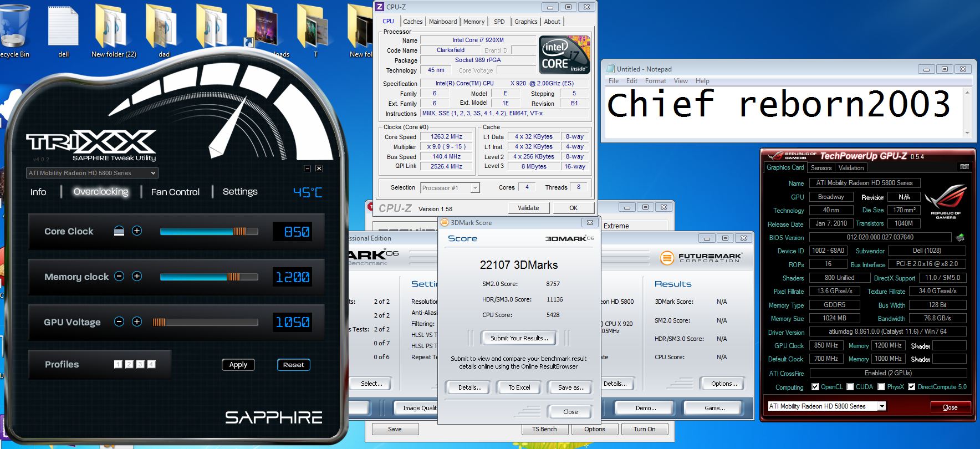Switch to the Caches tab in CPU-Z
The image size is (980, 449).
click(x=413, y=22)
